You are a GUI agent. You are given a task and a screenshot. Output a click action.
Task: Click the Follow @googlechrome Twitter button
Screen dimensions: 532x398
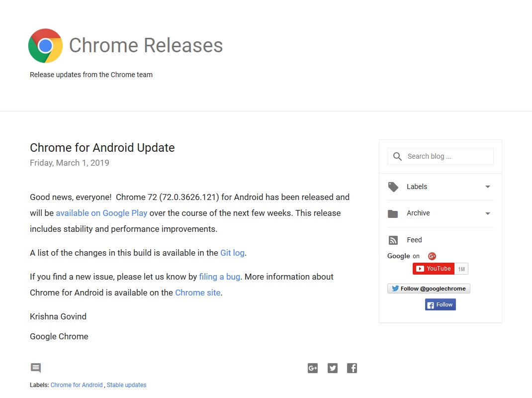[x=429, y=289]
